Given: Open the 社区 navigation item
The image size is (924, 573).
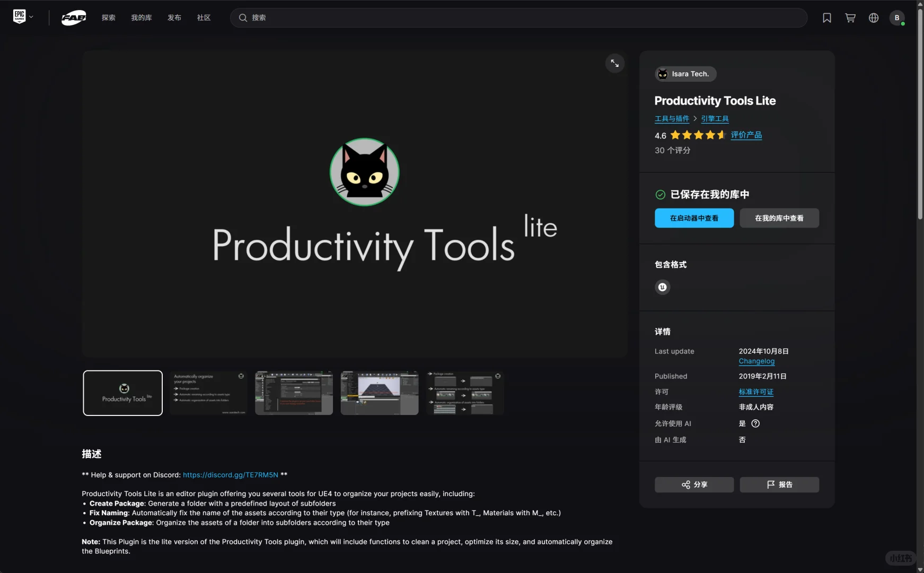Looking at the screenshot, I should tap(204, 18).
